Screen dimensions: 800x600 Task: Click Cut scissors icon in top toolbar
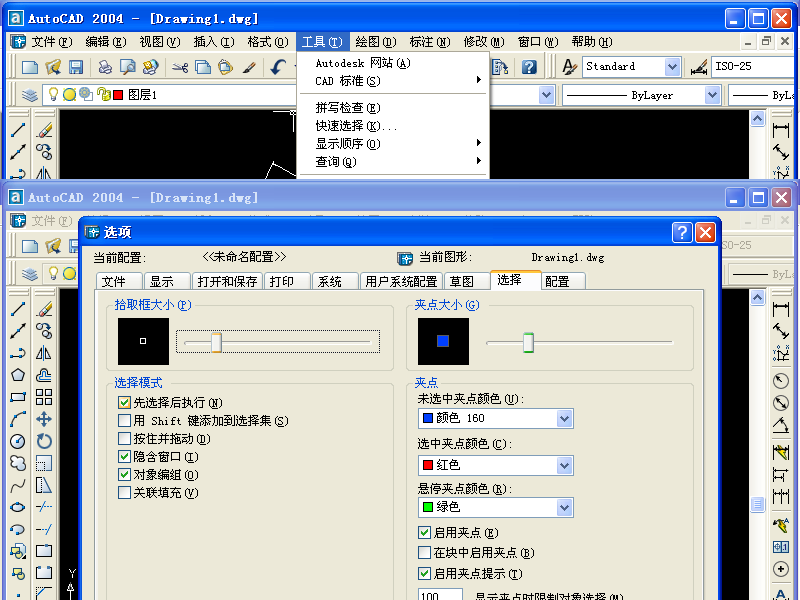click(x=180, y=67)
